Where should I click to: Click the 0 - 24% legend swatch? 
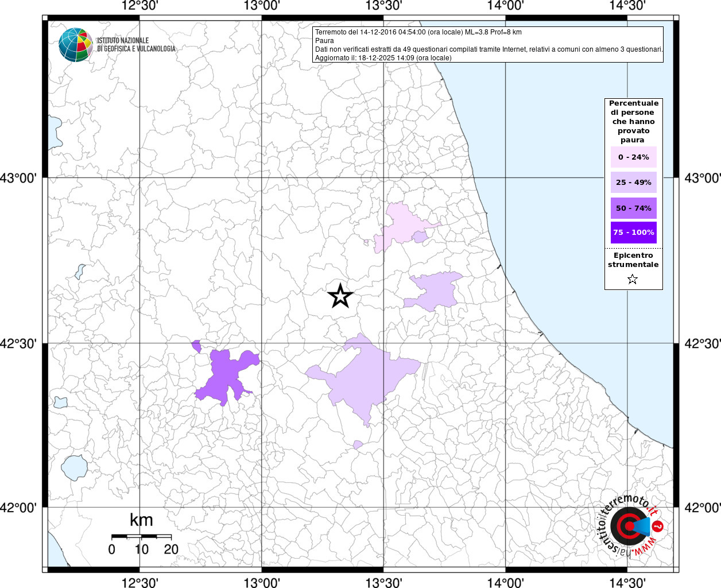634,157
